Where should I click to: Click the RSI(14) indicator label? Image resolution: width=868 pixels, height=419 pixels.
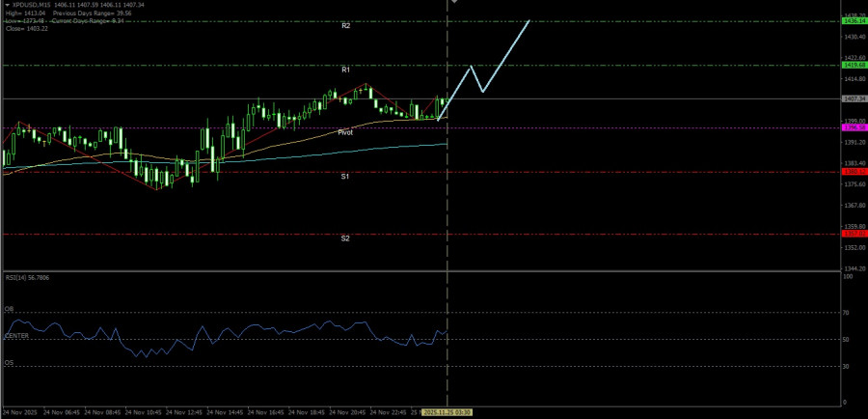pyautogui.click(x=27, y=277)
